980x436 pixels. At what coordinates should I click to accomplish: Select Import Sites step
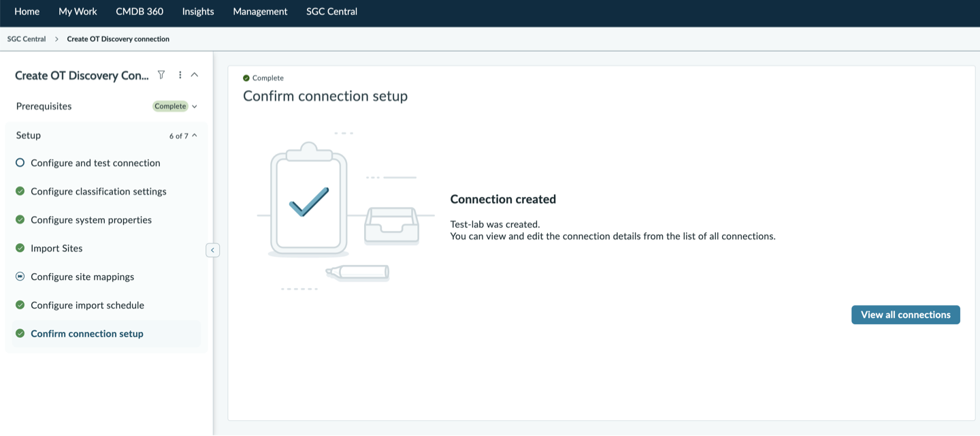pyautogui.click(x=56, y=248)
